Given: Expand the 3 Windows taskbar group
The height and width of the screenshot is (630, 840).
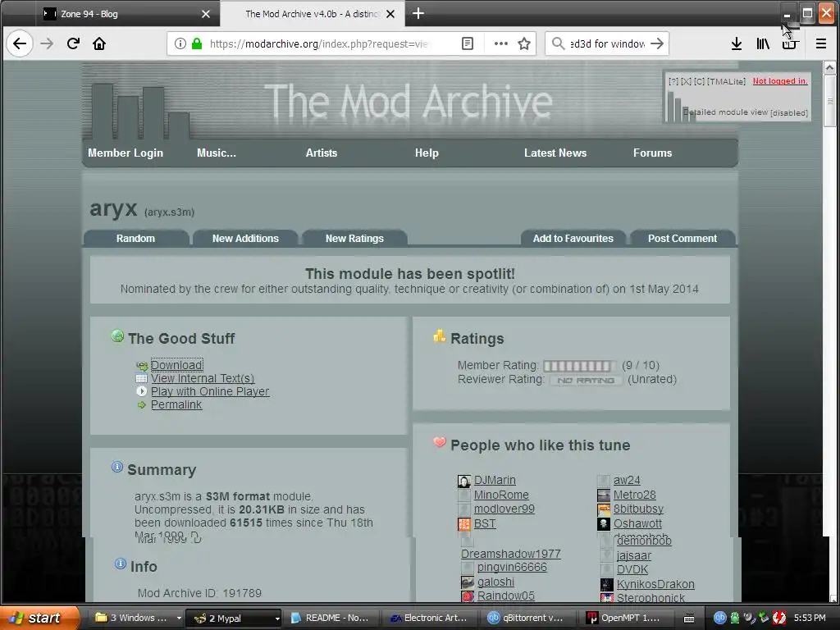Looking at the screenshot, I should click(x=179, y=619).
